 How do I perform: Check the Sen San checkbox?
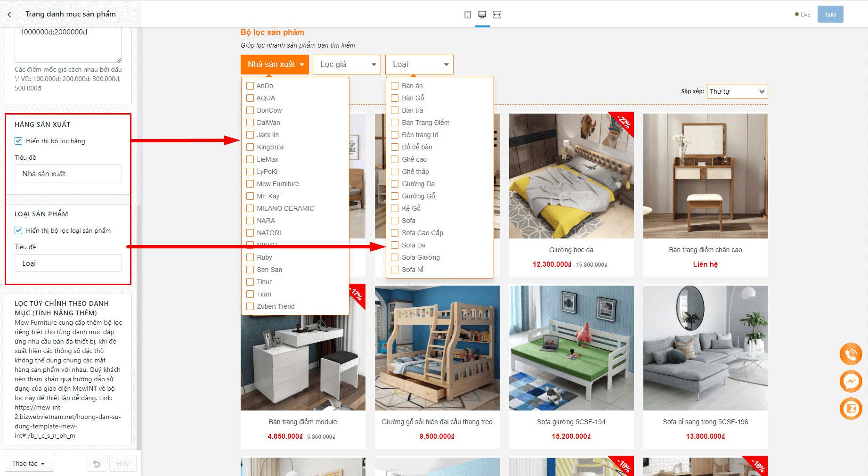[x=250, y=270]
